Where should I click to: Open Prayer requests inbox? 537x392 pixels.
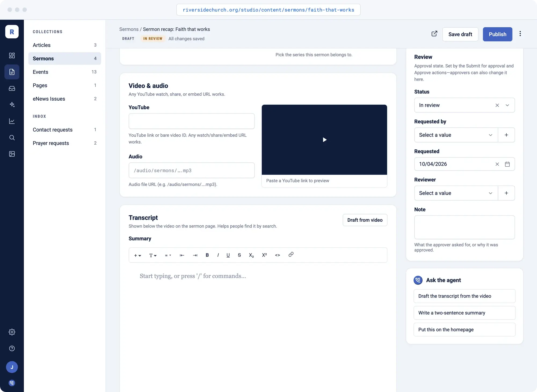point(65,143)
